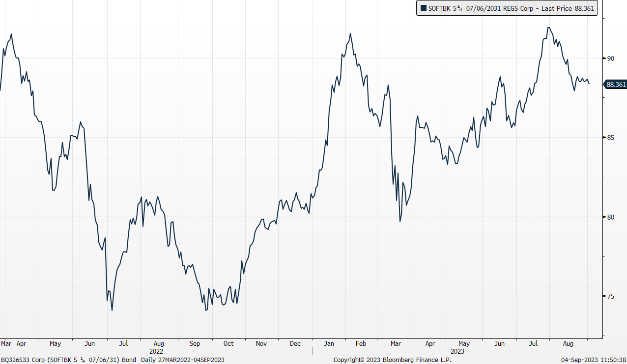Screen dimensions: 627x364
Task: Click the Jul label in the 2022 section
Action: [x=124, y=344]
